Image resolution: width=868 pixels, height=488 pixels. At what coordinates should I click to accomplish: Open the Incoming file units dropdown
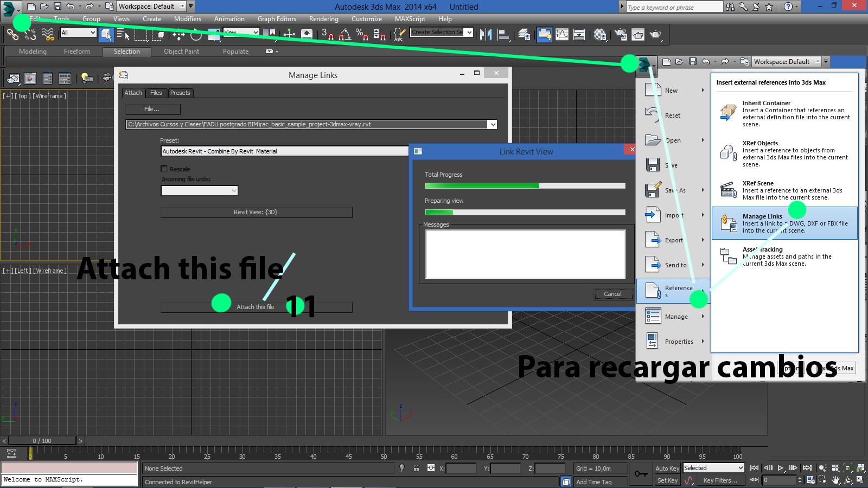200,190
